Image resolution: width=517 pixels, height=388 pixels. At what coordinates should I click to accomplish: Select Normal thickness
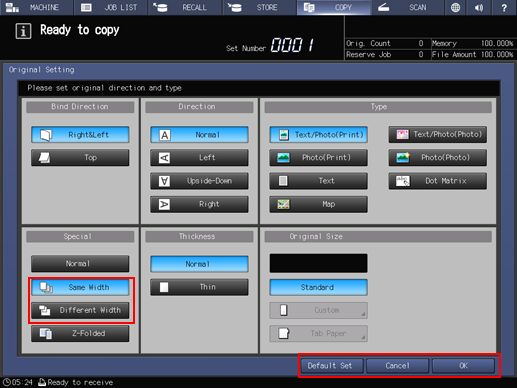click(199, 264)
